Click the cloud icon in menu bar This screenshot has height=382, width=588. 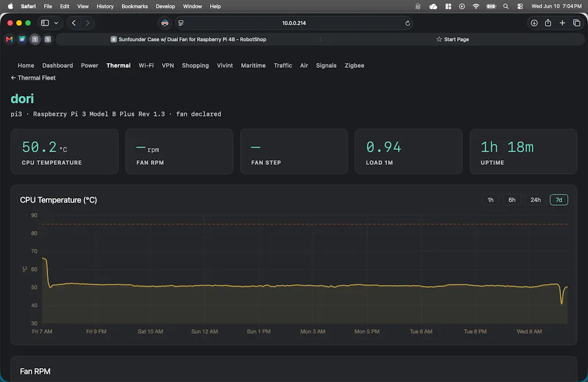433,6
